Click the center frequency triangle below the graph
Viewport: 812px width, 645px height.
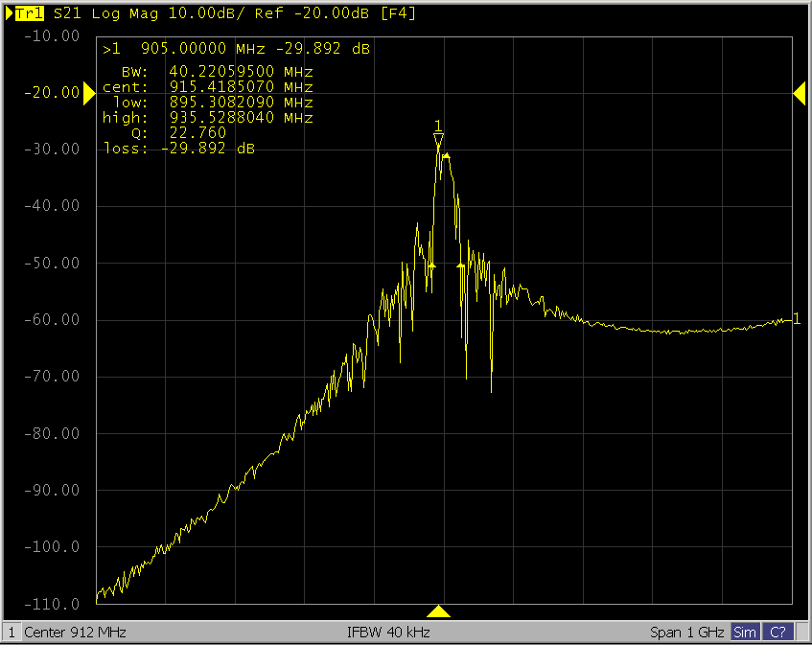438,611
